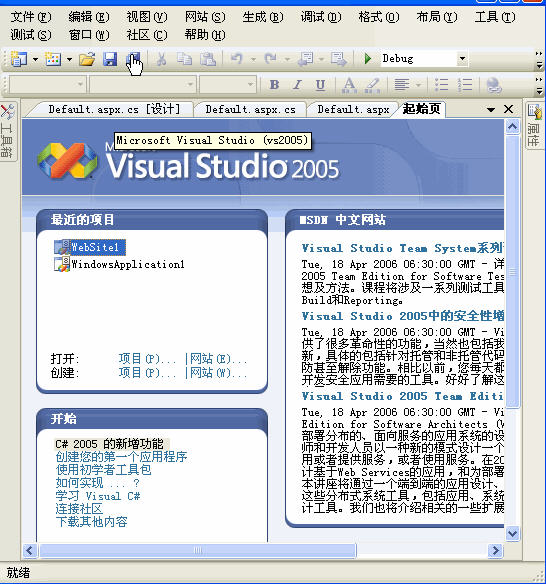This screenshot has width=546, height=584.
Task: Click the Copy icon
Action: (x=184, y=59)
